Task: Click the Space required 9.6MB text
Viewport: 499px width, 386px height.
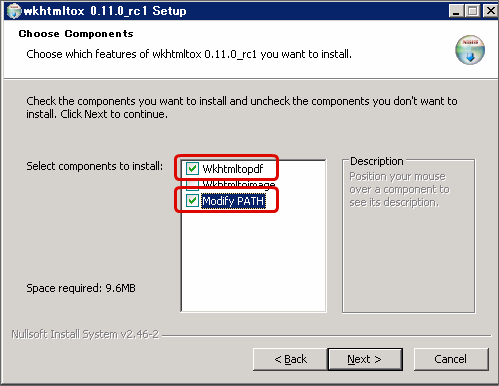Action: coord(81,288)
